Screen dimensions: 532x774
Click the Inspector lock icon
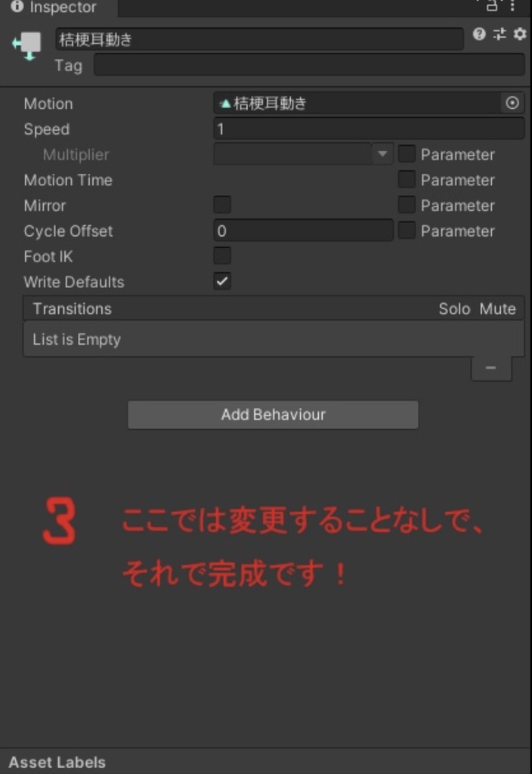point(491,5)
